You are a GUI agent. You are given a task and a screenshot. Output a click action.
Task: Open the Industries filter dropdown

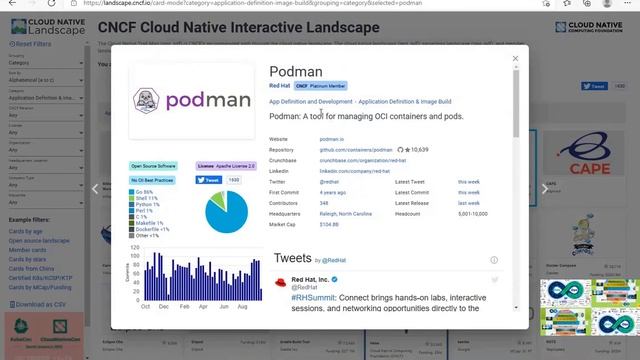pos(46,202)
